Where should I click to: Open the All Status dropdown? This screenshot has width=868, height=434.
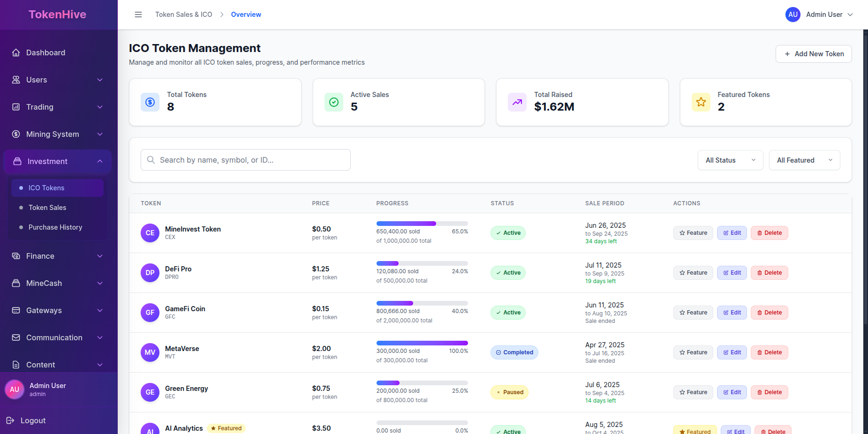730,160
